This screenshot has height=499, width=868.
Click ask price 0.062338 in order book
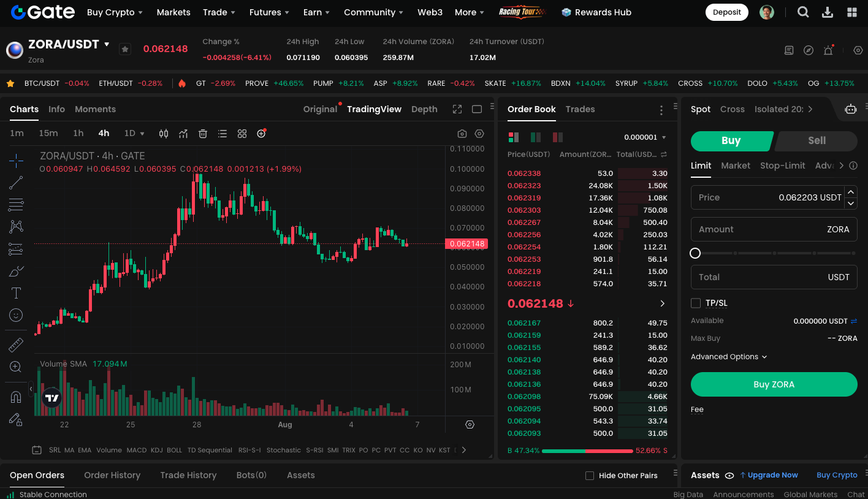tap(524, 173)
